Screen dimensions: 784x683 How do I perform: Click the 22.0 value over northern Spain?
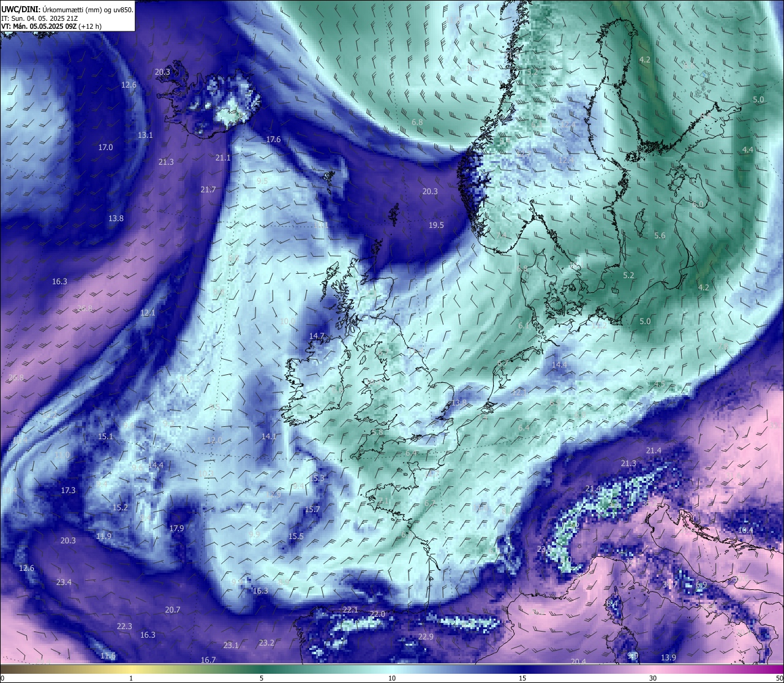point(377,614)
